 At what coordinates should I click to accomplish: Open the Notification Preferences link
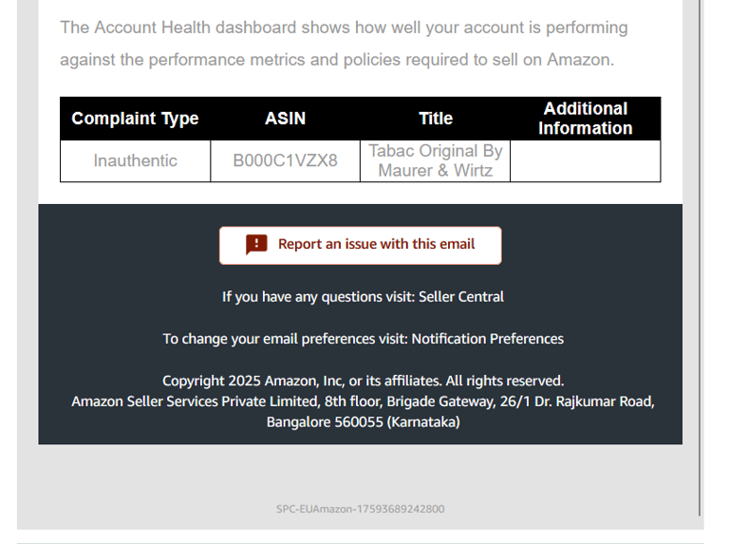pos(487,339)
